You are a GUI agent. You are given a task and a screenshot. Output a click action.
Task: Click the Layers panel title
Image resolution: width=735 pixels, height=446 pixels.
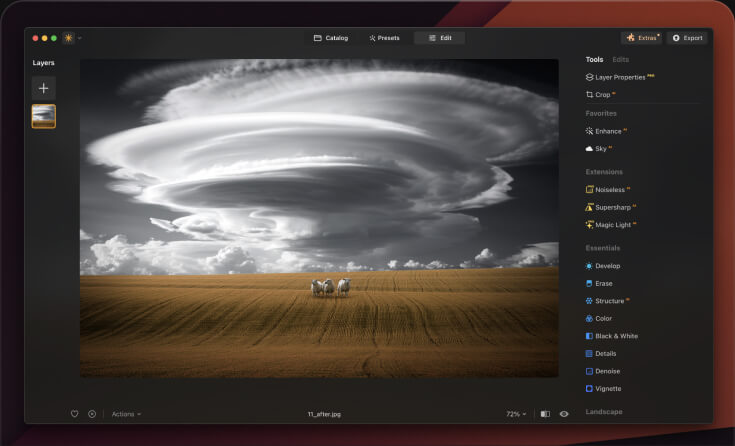pos(44,63)
